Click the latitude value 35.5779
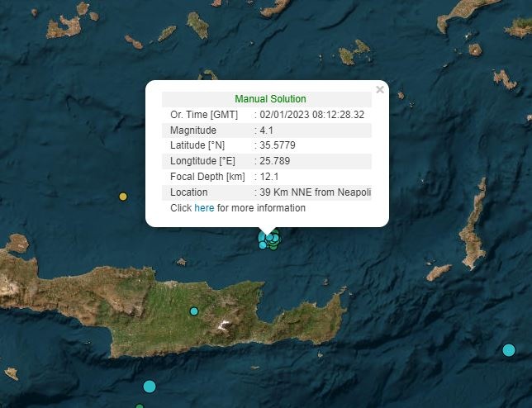The image size is (532, 408). pyautogui.click(x=278, y=145)
